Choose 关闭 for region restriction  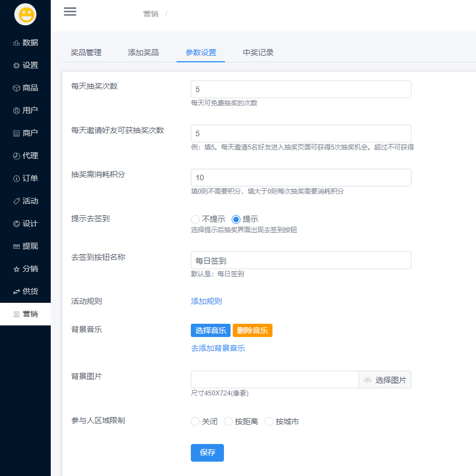coord(195,421)
